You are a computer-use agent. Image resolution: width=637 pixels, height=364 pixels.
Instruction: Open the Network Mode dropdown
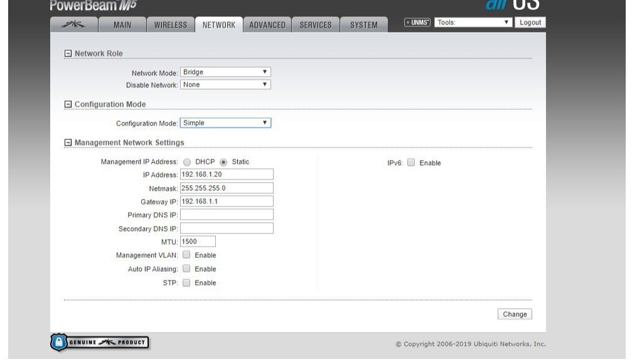(x=225, y=72)
